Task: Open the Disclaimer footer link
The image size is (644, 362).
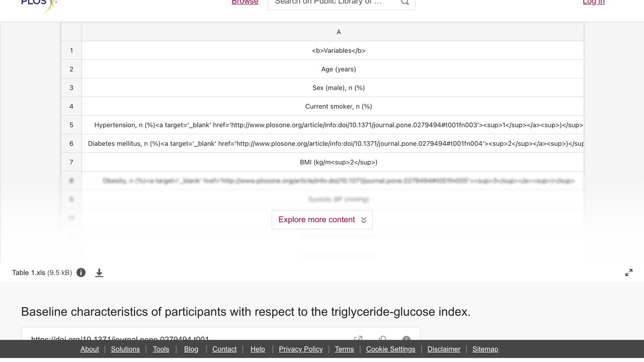Action: pyautogui.click(x=444, y=349)
